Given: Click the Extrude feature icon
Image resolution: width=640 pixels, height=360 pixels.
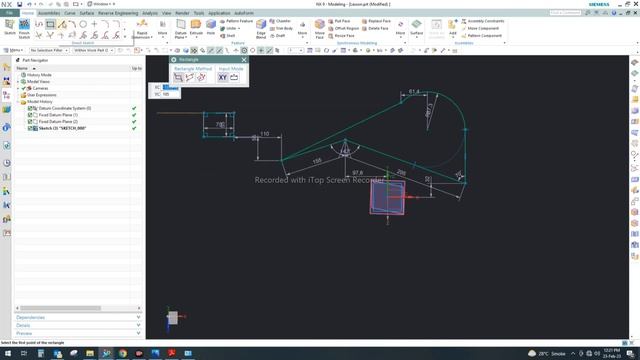Looking at the screenshot, I should pos(196,24).
